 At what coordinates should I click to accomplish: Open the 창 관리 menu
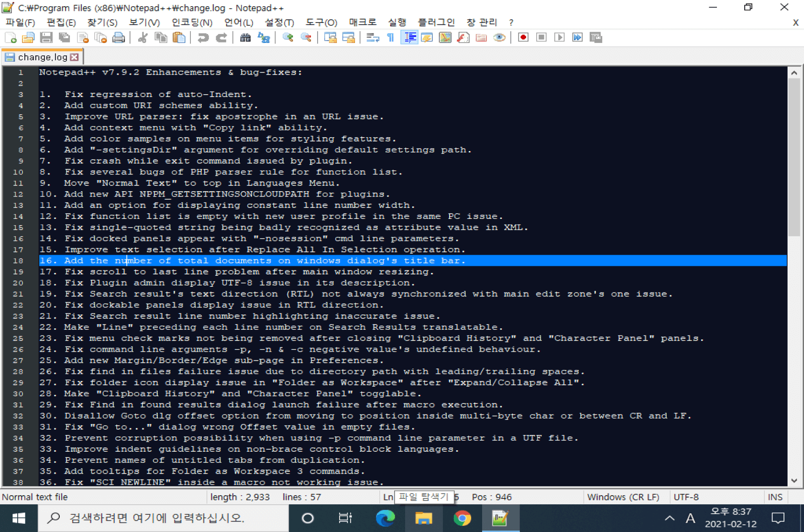point(482,22)
